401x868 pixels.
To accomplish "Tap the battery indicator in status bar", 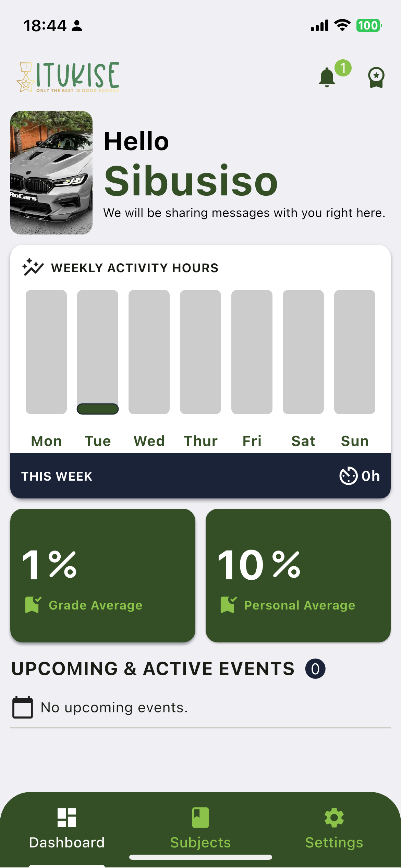I will [369, 26].
